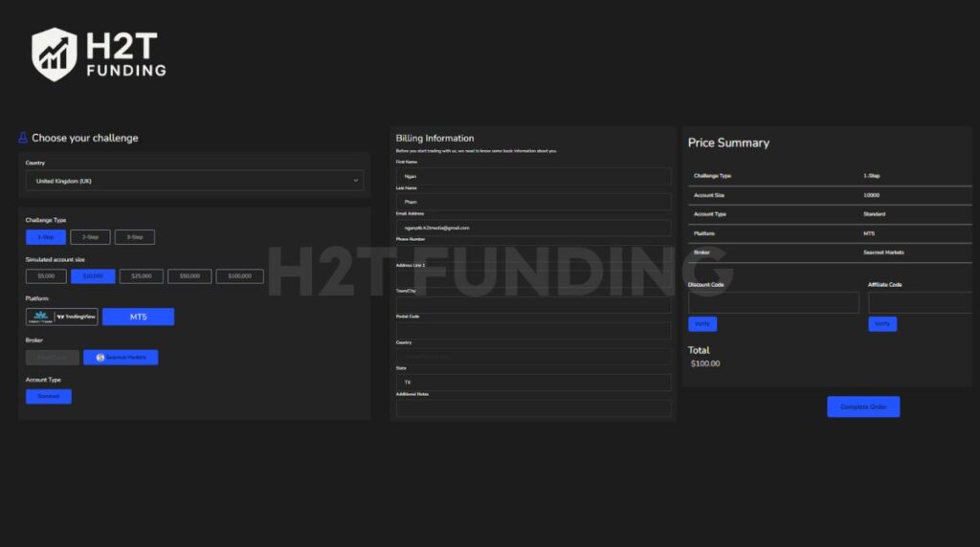Choose the $10,000 simulated account size
980x547 pixels.
point(93,276)
